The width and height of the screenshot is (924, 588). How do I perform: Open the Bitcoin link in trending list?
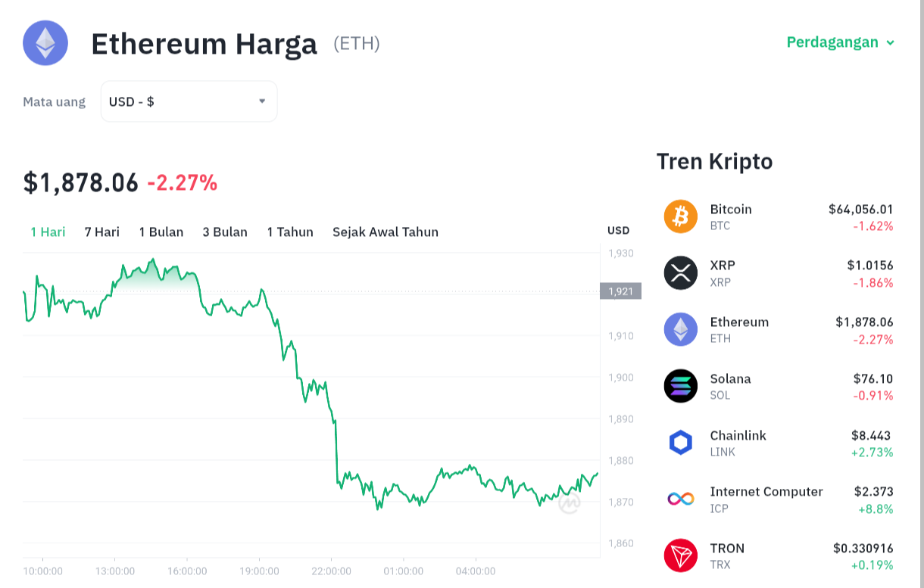(779, 216)
